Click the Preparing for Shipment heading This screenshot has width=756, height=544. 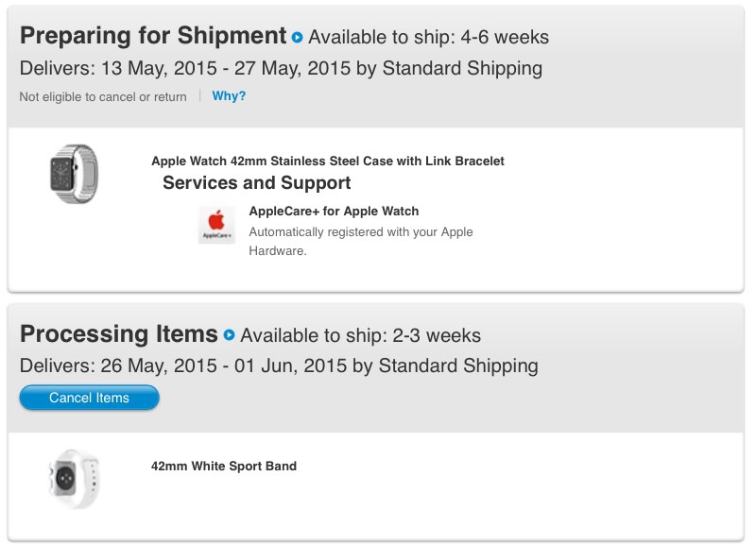[153, 36]
